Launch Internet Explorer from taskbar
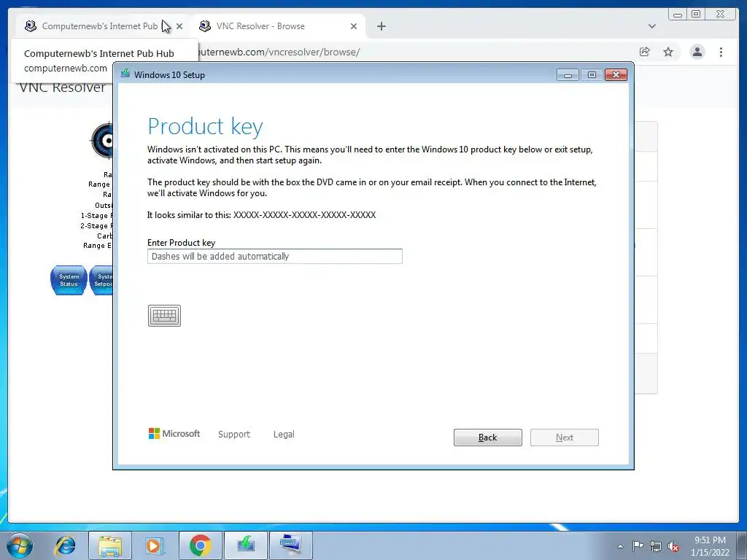The image size is (747, 560). point(65,545)
